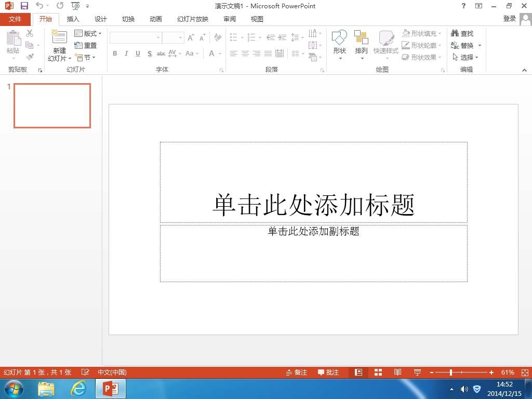Image resolution: width=532 pixels, height=399 pixels.
Task: Decrease list indent level
Action: pyautogui.click(x=270, y=37)
